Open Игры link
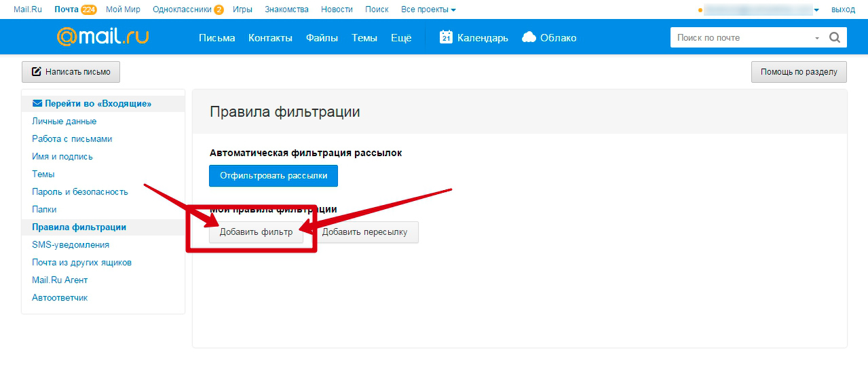The image size is (868, 372). coord(242,10)
